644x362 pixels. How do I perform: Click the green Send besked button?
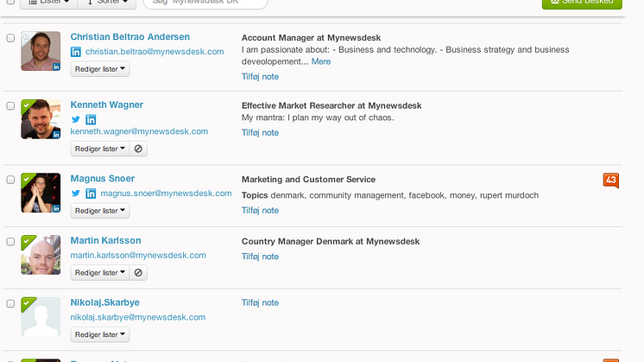coord(582,3)
